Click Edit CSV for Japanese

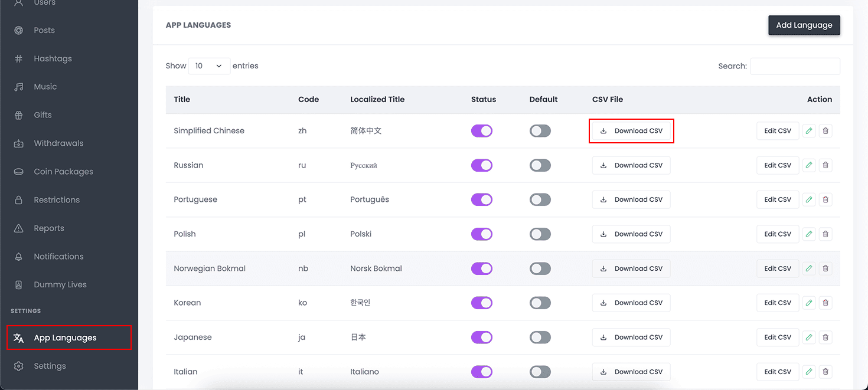point(777,337)
